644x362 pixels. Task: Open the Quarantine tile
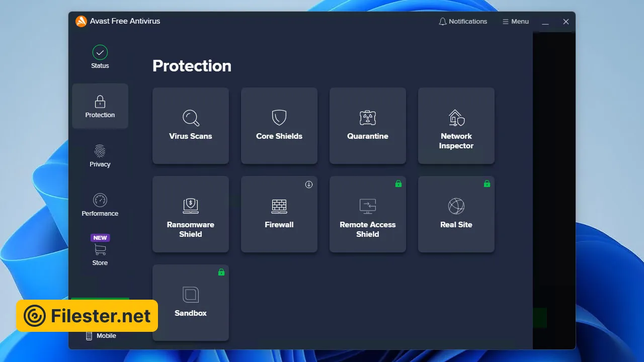coord(368,126)
